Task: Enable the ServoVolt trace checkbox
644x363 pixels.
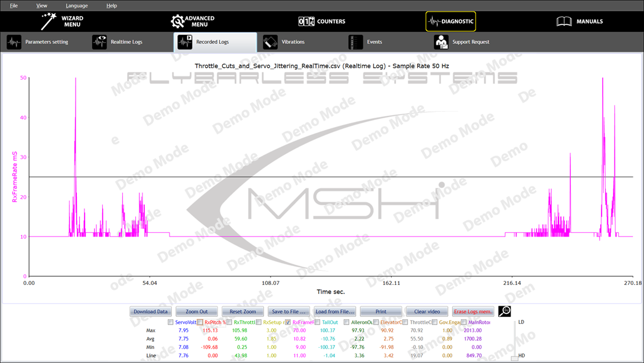Action: (x=171, y=322)
